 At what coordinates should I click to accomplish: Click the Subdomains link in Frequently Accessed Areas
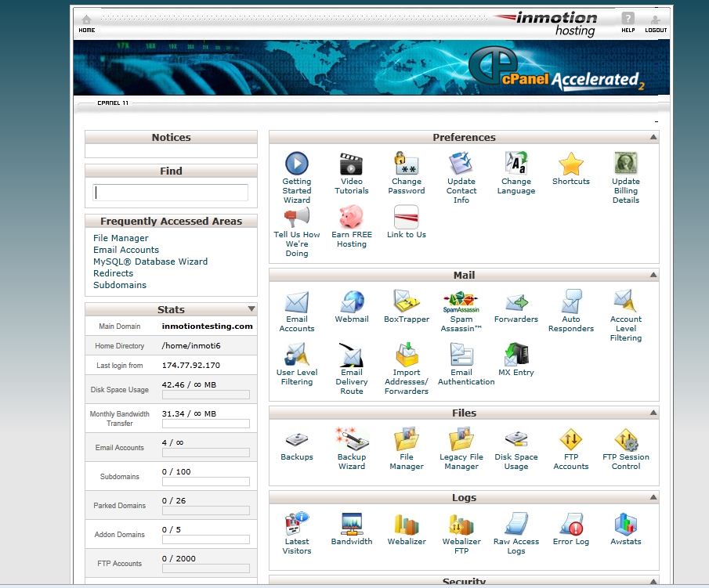coord(120,285)
